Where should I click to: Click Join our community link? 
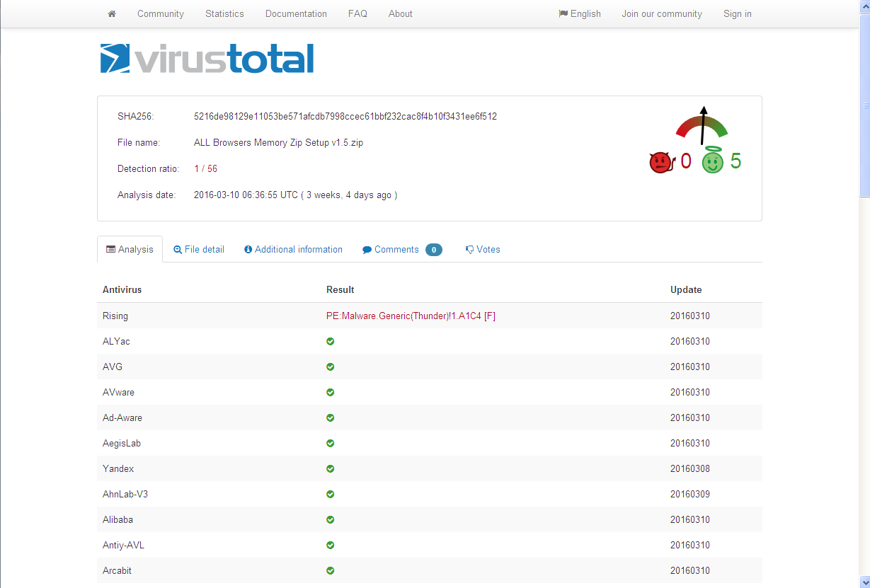point(662,13)
